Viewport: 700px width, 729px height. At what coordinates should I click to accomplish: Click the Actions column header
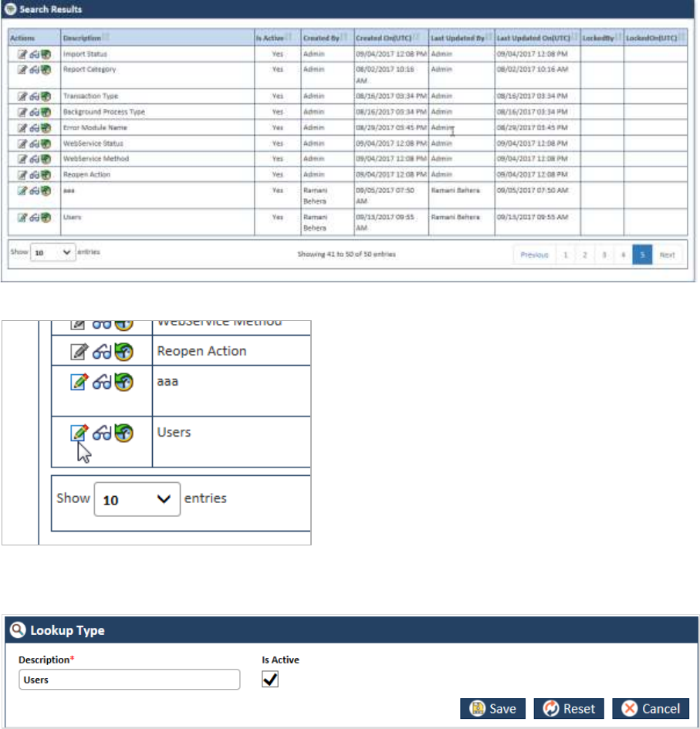(35, 38)
